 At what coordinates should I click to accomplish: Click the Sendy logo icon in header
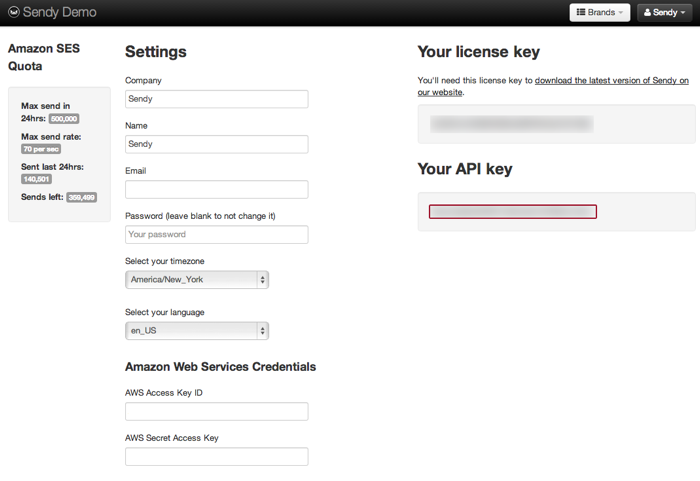point(13,12)
